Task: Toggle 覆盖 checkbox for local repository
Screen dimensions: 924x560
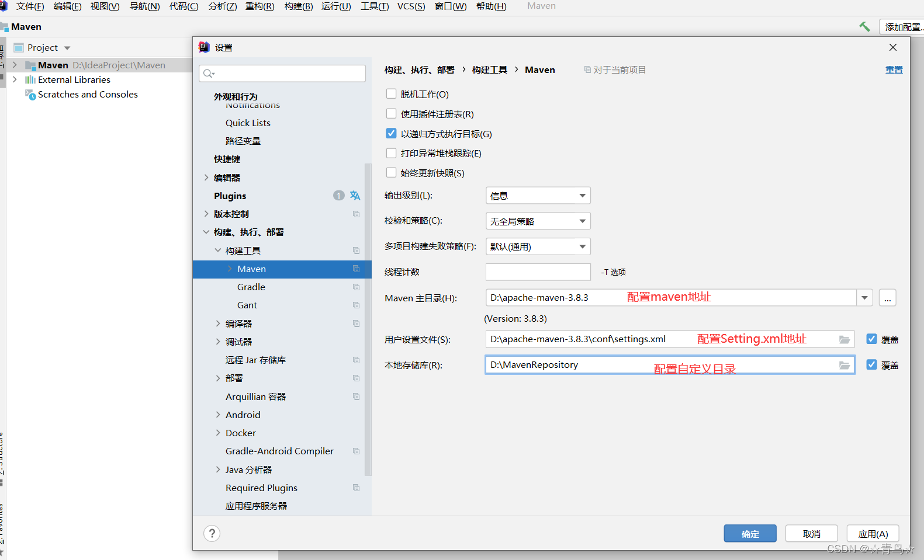Action: coord(871,364)
